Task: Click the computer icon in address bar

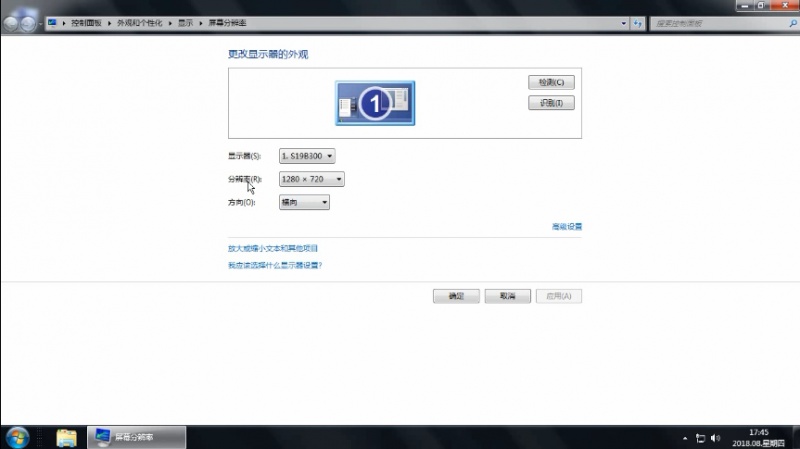Action: coord(52,23)
